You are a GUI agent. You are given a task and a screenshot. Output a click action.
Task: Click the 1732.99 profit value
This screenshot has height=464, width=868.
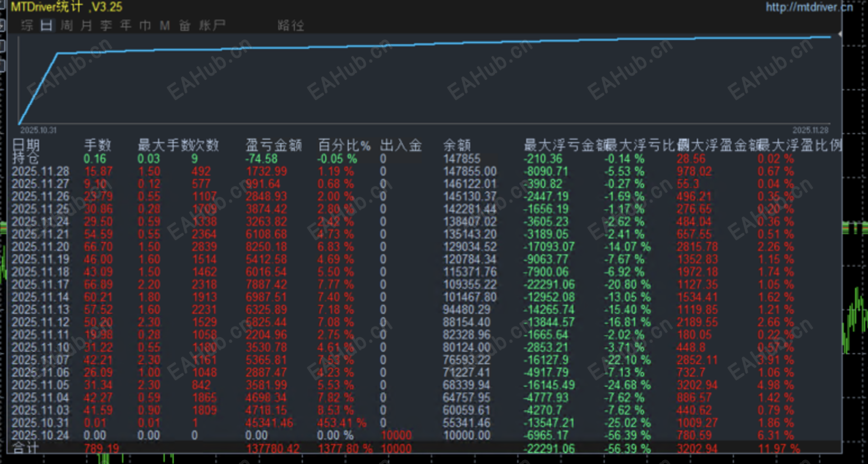pyautogui.click(x=266, y=171)
